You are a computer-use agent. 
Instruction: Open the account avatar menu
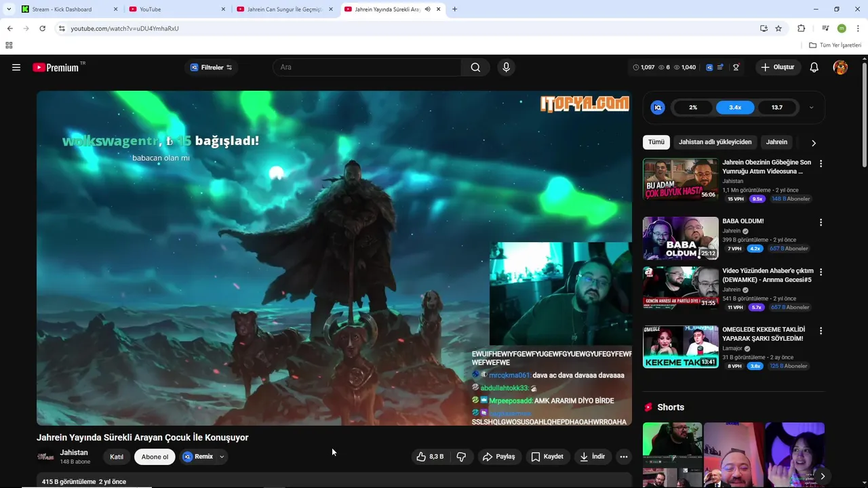840,67
